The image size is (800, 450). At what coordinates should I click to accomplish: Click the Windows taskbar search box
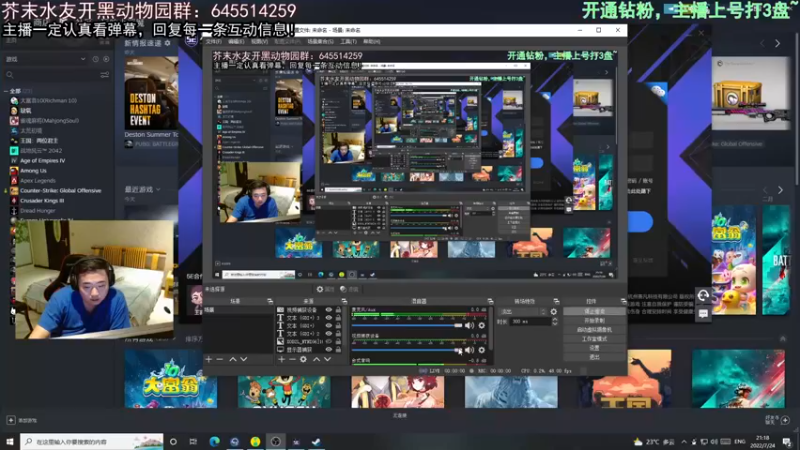click(92, 441)
